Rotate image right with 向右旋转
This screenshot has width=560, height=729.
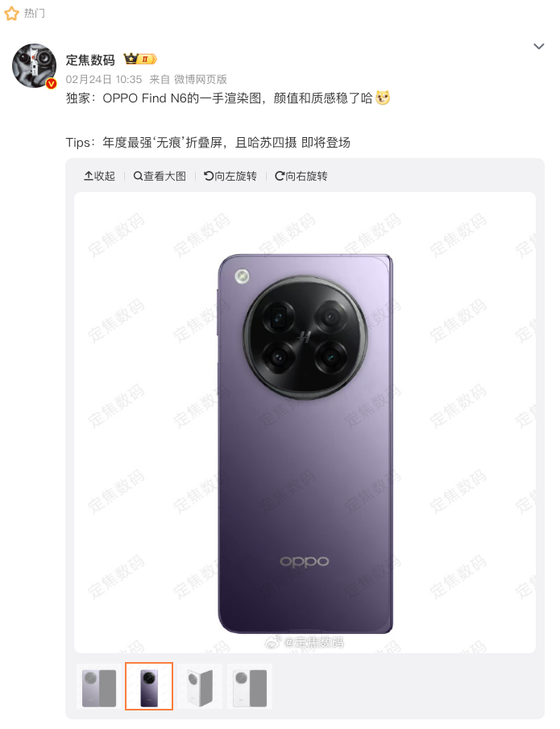point(301,176)
